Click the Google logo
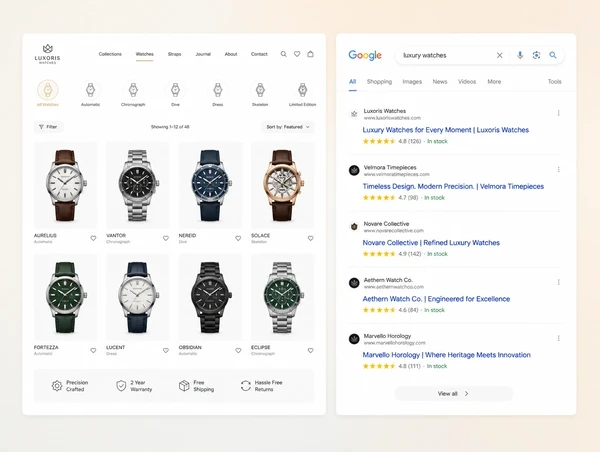The width and height of the screenshot is (600, 452). (x=365, y=55)
